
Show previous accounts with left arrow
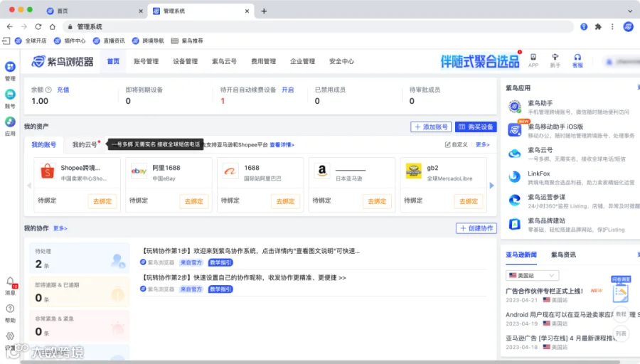point(29,186)
